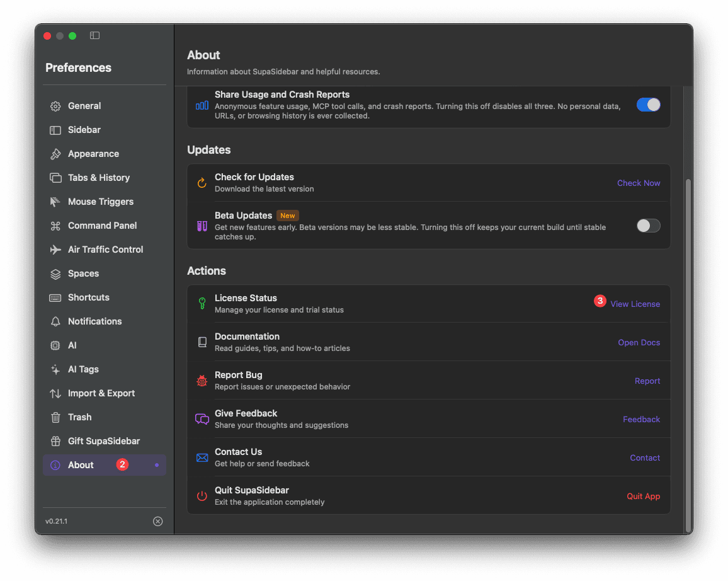Click the orange New badge beside Beta Updates

(287, 216)
